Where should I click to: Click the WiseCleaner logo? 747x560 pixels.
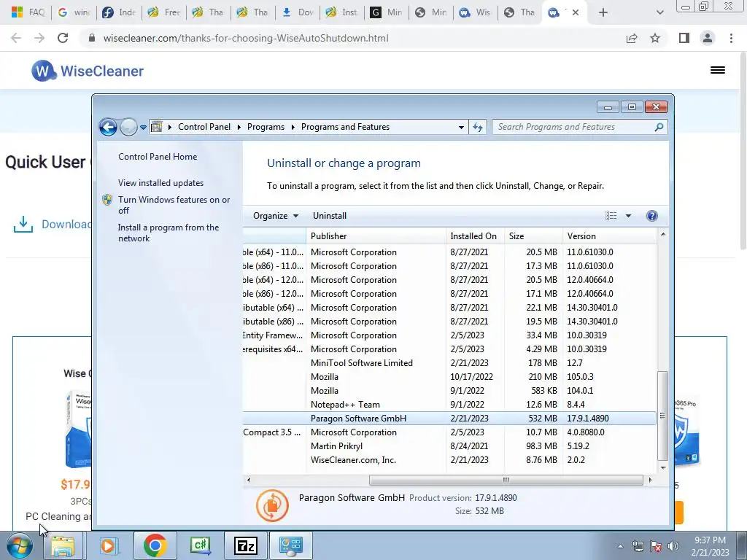click(x=88, y=71)
